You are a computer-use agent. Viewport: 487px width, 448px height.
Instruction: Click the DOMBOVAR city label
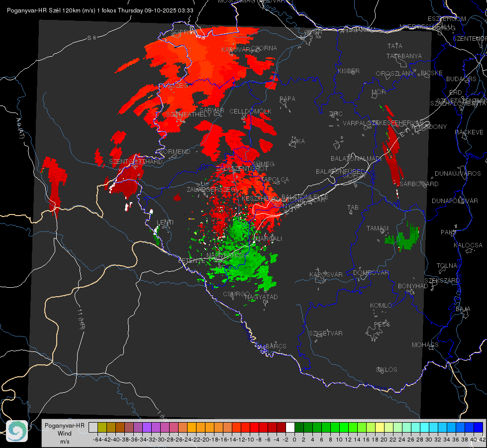tap(371, 273)
